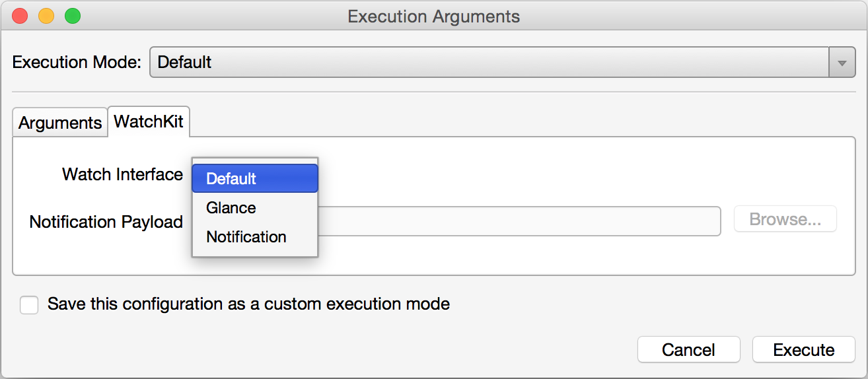Click the Execute button
This screenshot has width=868, height=379.
804,350
